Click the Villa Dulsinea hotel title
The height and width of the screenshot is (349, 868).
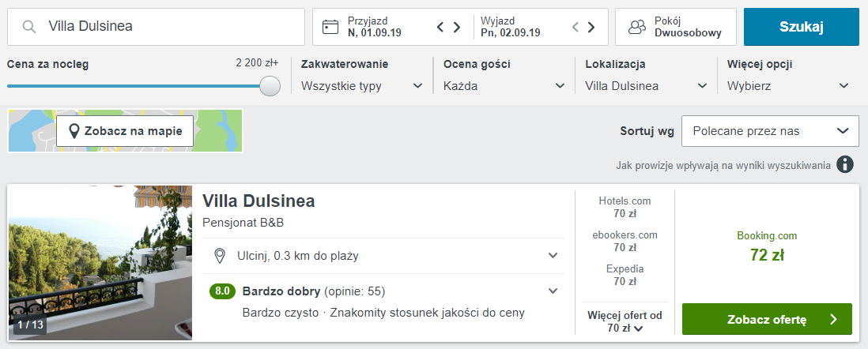click(259, 201)
